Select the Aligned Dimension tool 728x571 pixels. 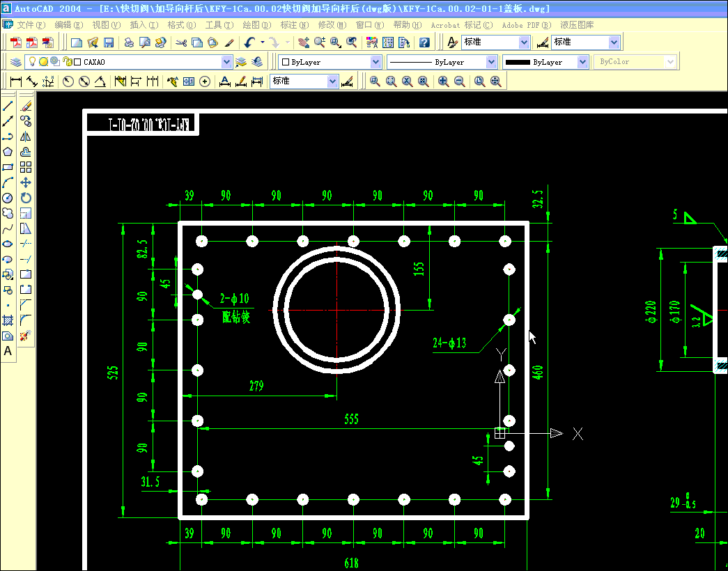(x=31, y=81)
